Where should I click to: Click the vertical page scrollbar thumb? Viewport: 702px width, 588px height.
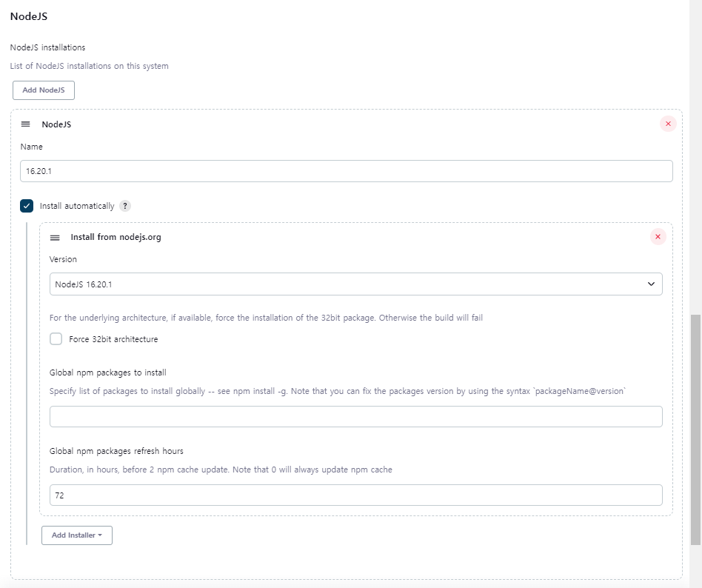[695, 430]
